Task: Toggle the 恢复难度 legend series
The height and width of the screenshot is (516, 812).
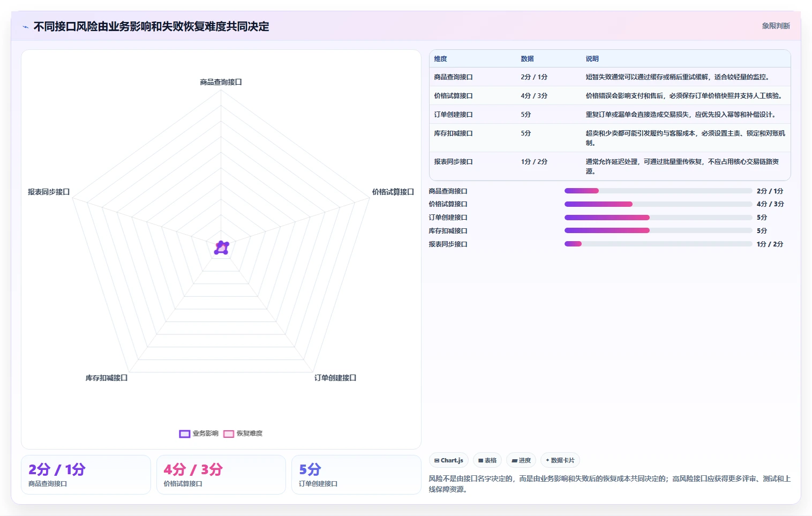Action: (x=243, y=433)
